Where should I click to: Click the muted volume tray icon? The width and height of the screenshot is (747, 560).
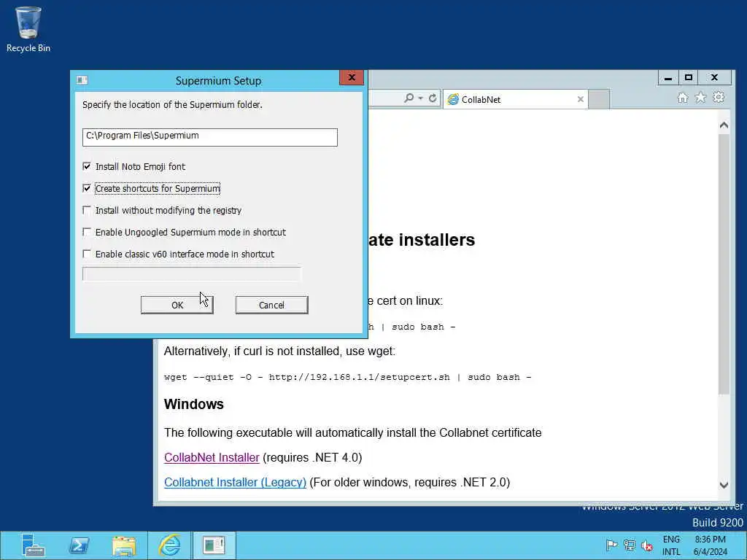point(646,545)
